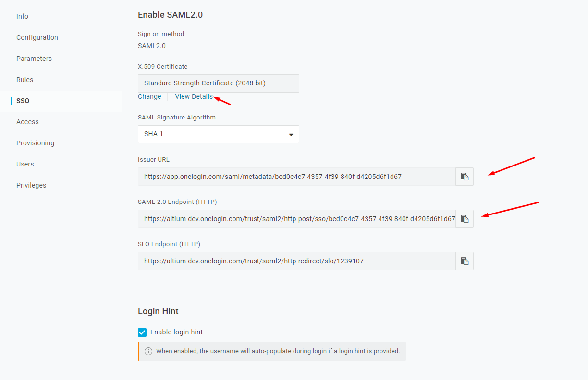Switch to the Parameters section
The image size is (588, 380).
click(34, 59)
